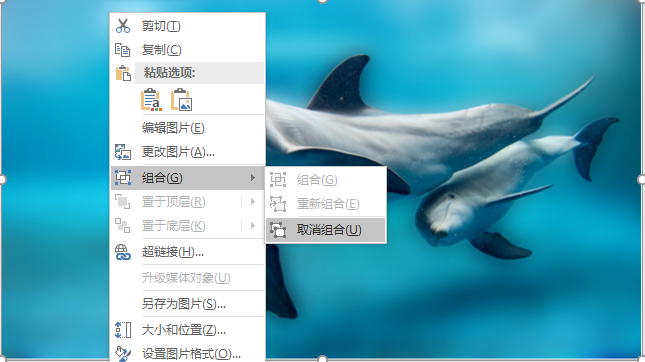Expand the 置于顶层(R) submenu arrow
This screenshot has height=362, width=645.
click(253, 202)
